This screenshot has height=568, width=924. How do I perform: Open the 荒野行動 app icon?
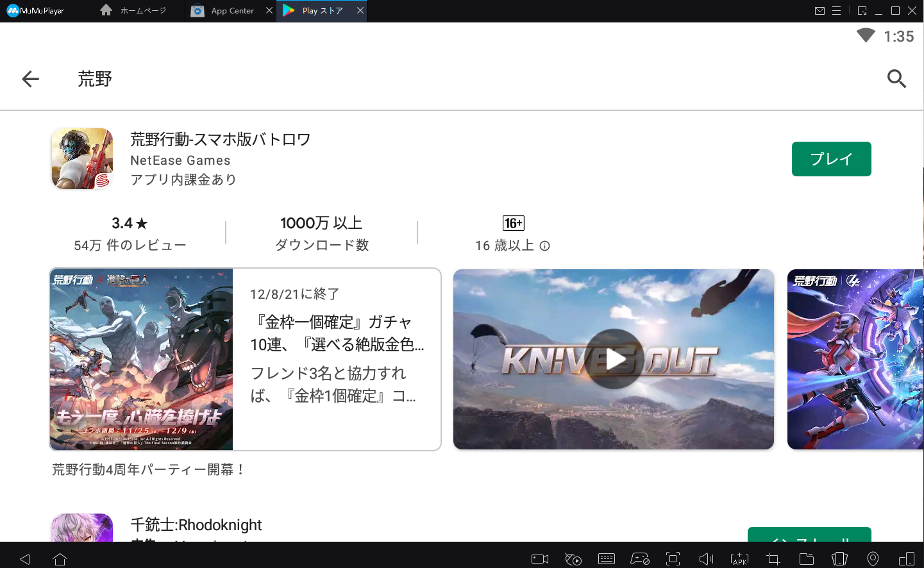(82, 158)
